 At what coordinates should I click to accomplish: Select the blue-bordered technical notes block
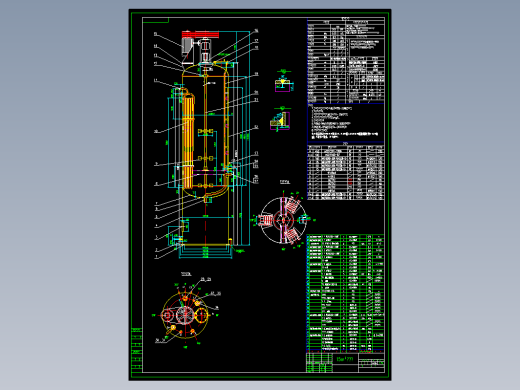point(346,123)
